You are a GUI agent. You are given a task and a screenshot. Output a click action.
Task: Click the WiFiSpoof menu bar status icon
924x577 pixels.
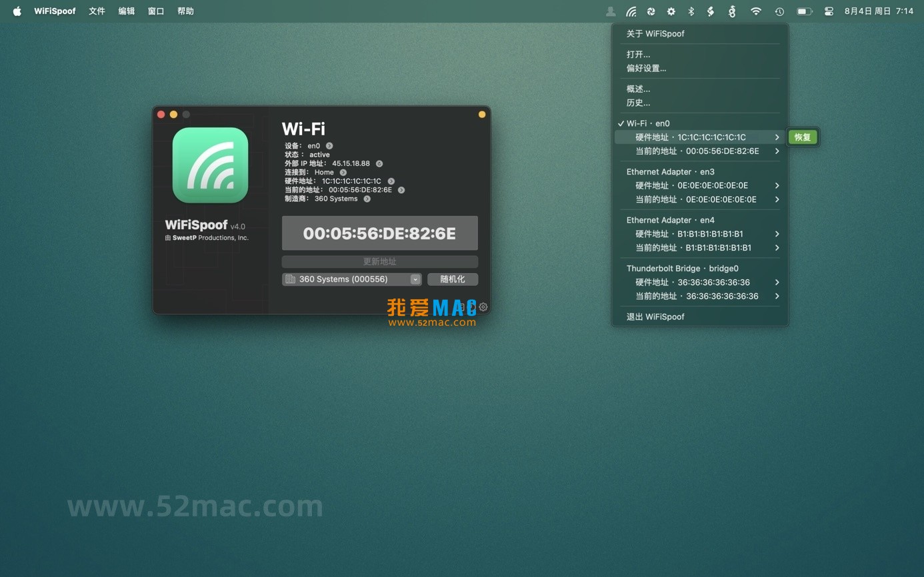(631, 11)
